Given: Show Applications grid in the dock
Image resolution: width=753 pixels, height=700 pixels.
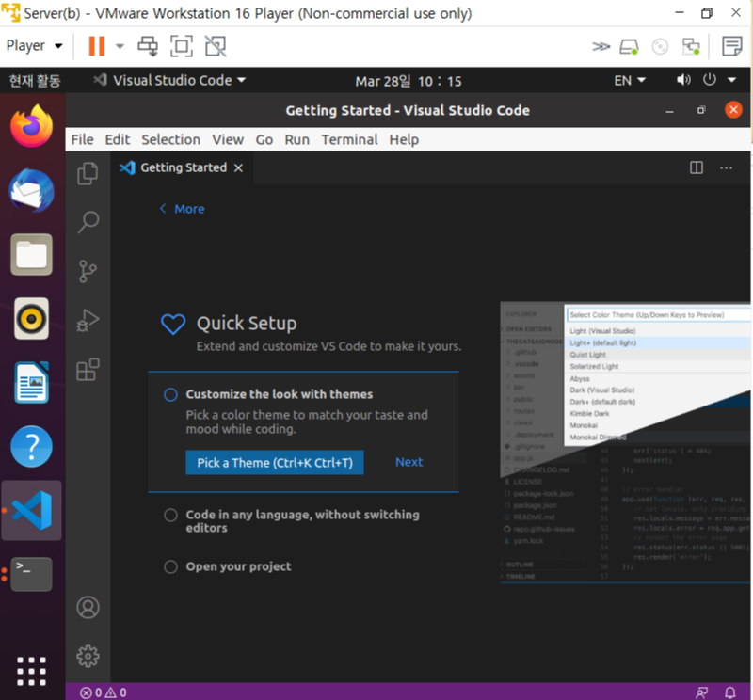Looking at the screenshot, I should pos(32,671).
